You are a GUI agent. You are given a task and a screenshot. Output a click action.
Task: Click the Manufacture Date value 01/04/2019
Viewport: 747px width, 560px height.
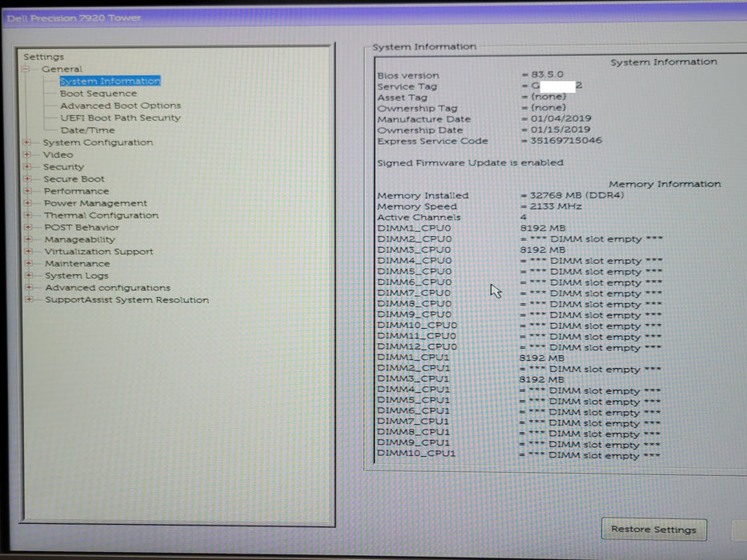[x=560, y=118]
